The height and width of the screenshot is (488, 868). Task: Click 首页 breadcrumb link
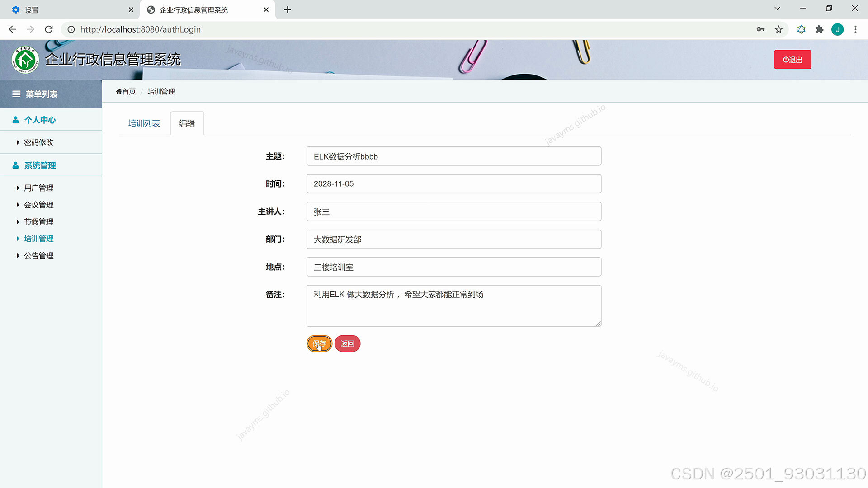pos(129,91)
